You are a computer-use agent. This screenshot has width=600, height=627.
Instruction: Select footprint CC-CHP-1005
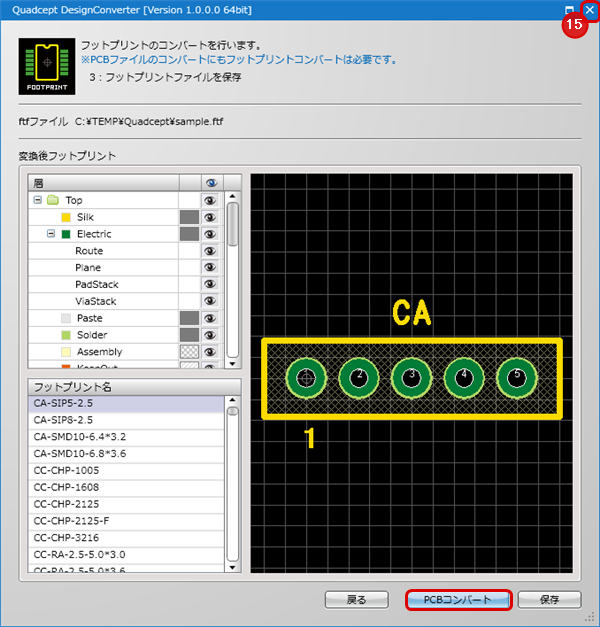coord(126,471)
